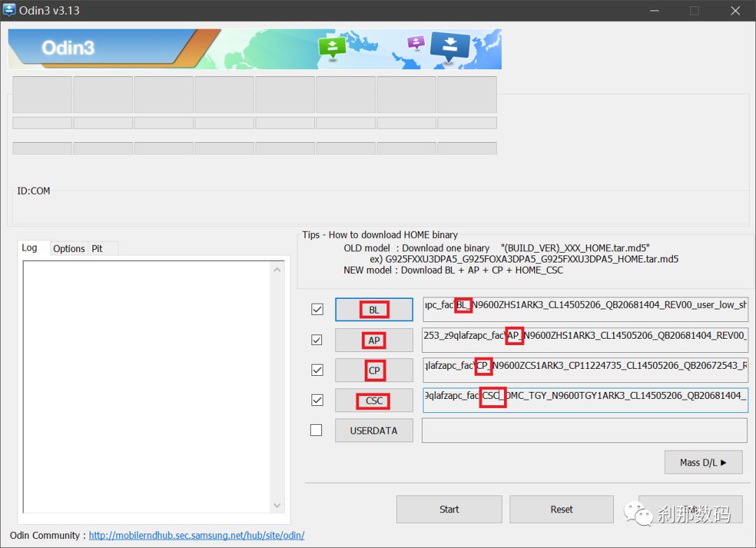Expand the Mass D/L menu

point(703,462)
